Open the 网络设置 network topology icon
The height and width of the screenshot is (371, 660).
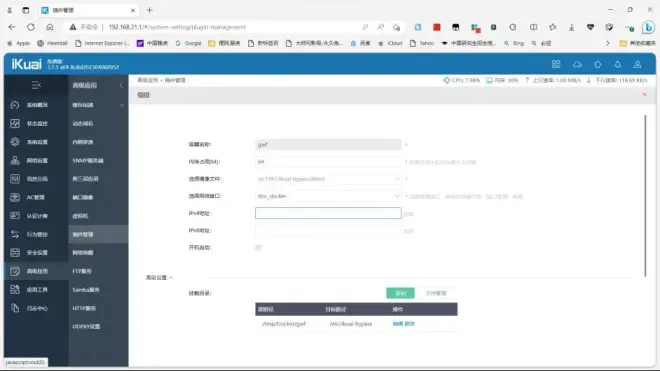(x=15, y=160)
